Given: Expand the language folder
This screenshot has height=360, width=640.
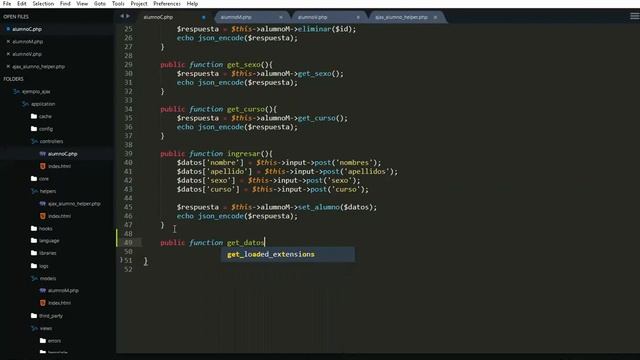Looking at the screenshot, I should point(34,240).
